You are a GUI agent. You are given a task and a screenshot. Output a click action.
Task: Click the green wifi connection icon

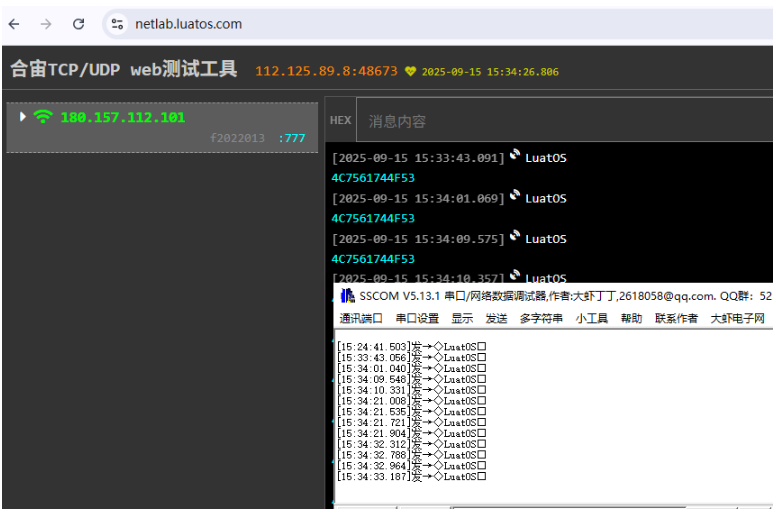tap(43, 117)
